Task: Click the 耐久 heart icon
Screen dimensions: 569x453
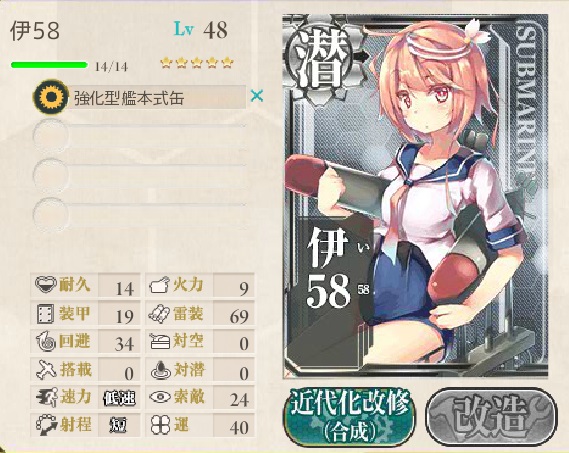Action: (46, 284)
